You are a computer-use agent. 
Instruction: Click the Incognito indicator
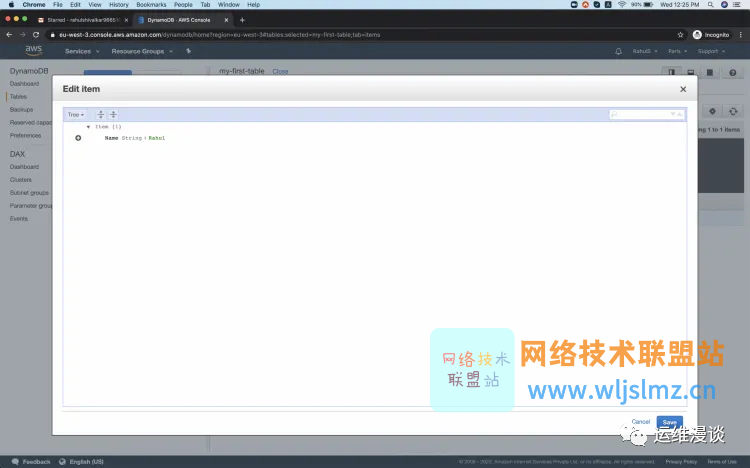click(x=711, y=34)
